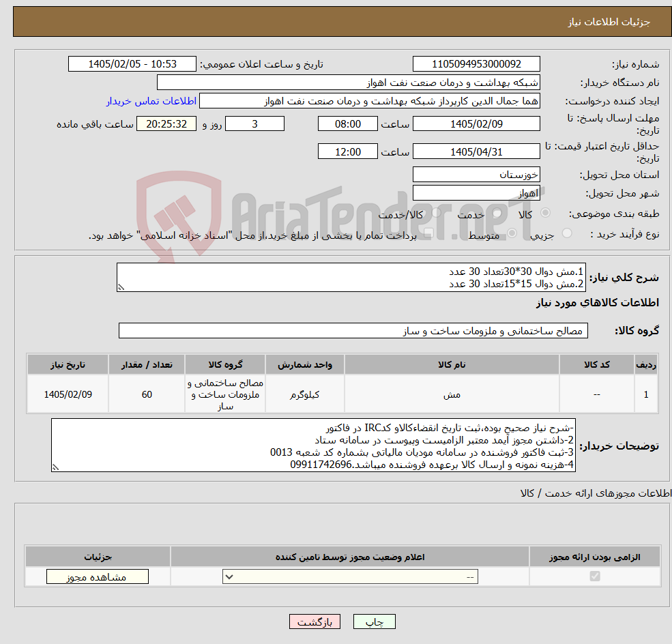The height and width of the screenshot is (644, 672).
Task: Select the خدمت radio button
Action: [x=497, y=213]
